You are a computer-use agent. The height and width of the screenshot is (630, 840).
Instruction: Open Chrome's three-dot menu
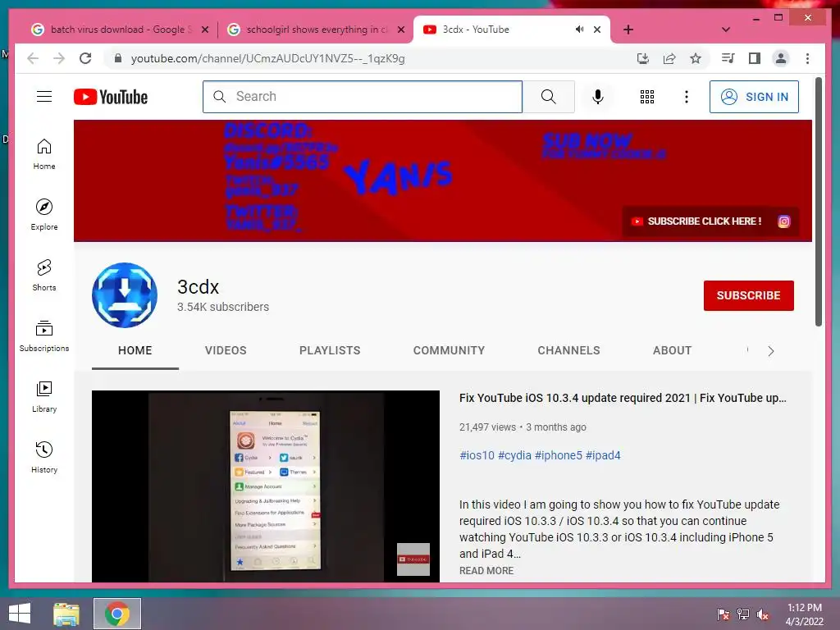[x=807, y=58]
